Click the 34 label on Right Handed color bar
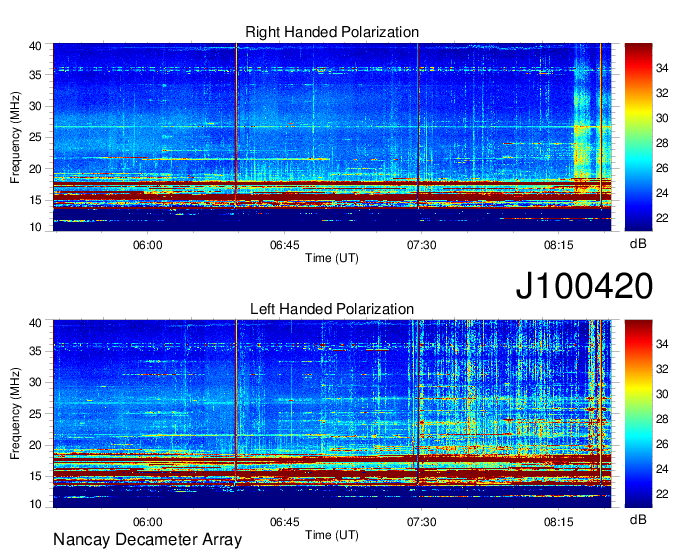680x552 pixels. click(x=662, y=68)
